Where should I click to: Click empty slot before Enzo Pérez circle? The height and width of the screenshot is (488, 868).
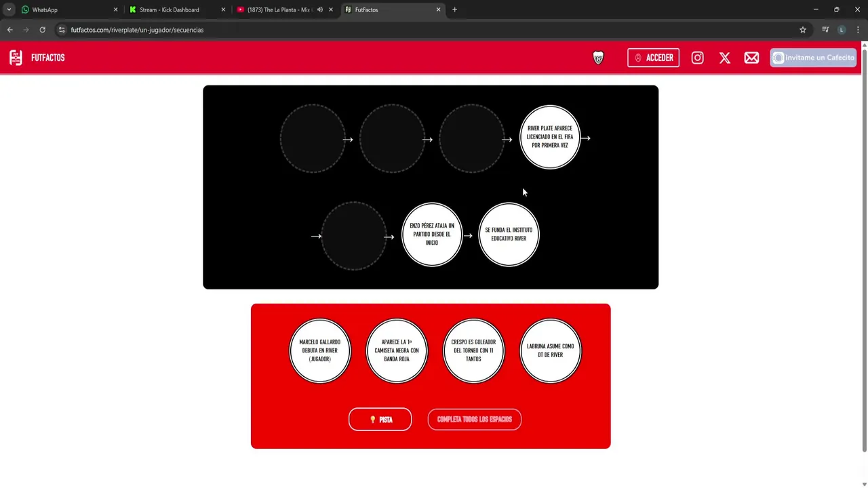[353, 236]
